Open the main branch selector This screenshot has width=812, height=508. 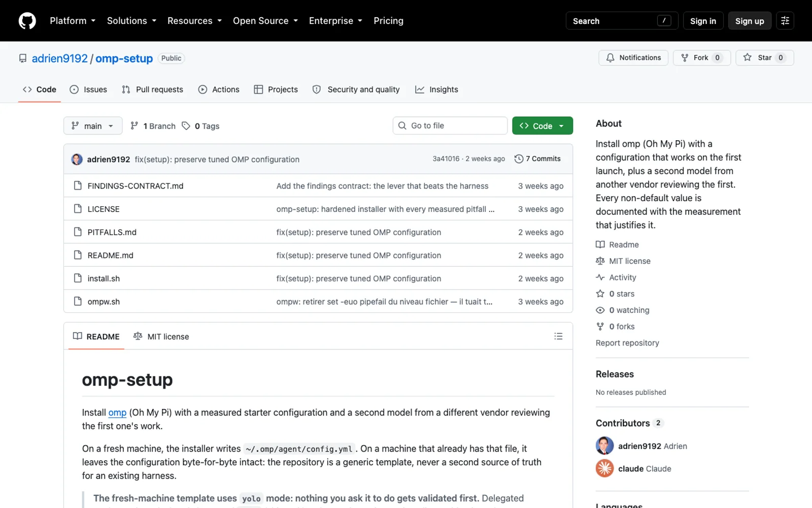coord(93,126)
